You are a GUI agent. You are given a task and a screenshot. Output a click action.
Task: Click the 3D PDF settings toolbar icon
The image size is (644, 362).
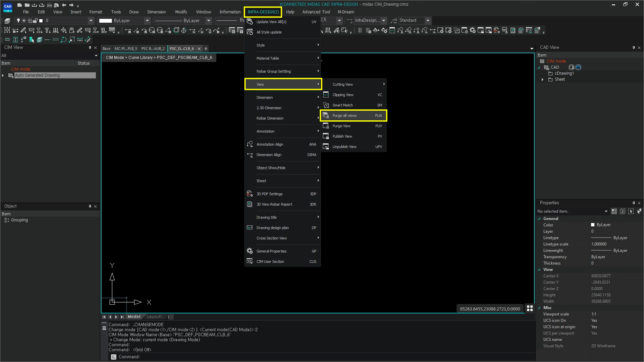click(497, 30)
